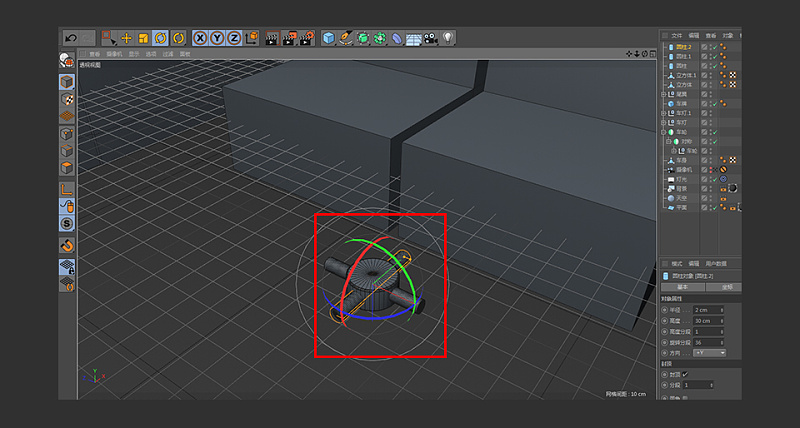Click the Locked Workplane icon
The image size is (800, 428).
[x=67, y=267]
